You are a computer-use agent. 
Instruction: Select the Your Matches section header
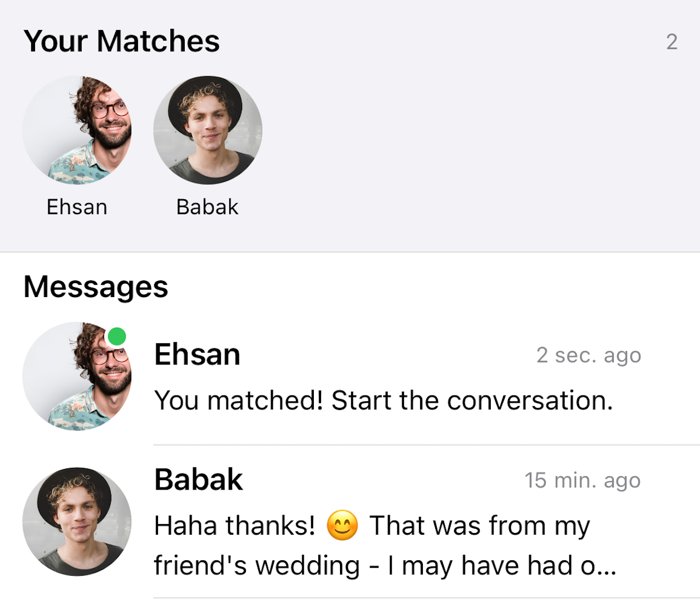coord(122,40)
